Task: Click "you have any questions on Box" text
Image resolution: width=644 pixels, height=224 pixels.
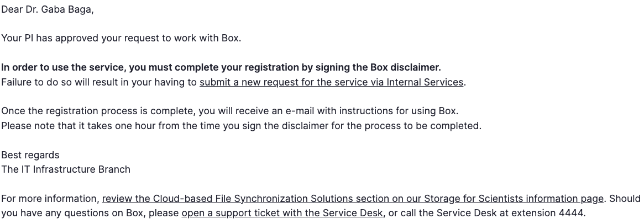Action: (73, 213)
